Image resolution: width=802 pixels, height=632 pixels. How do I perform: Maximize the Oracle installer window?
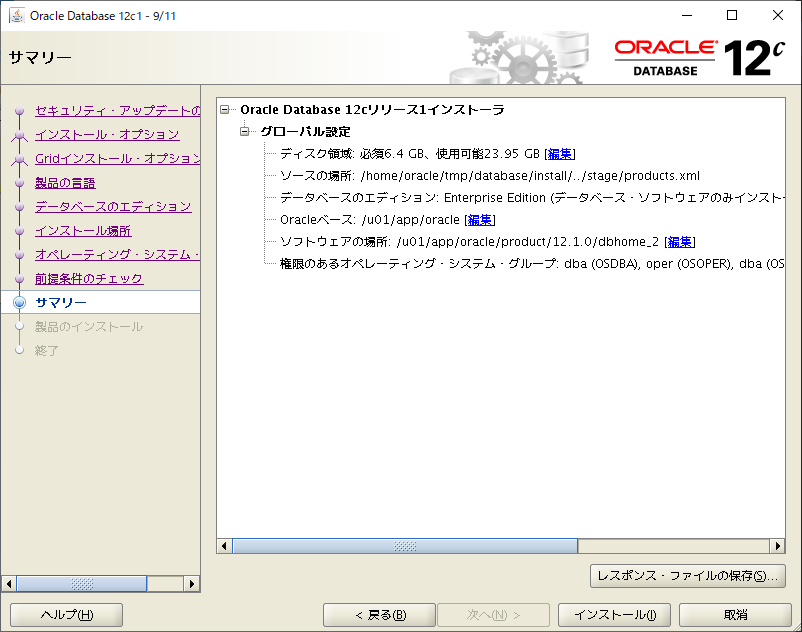(x=732, y=15)
